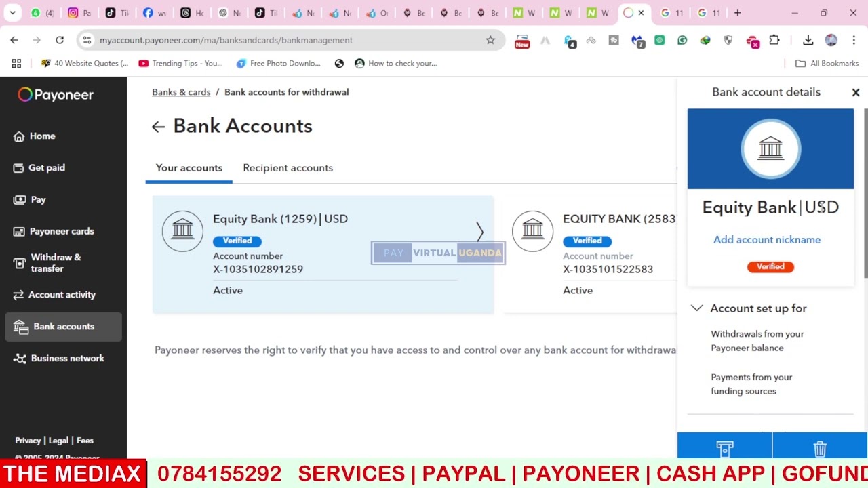Viewport: 868px width, 488px height.
Task: Click account number X-1035102891259
Action: click(258, 270)
